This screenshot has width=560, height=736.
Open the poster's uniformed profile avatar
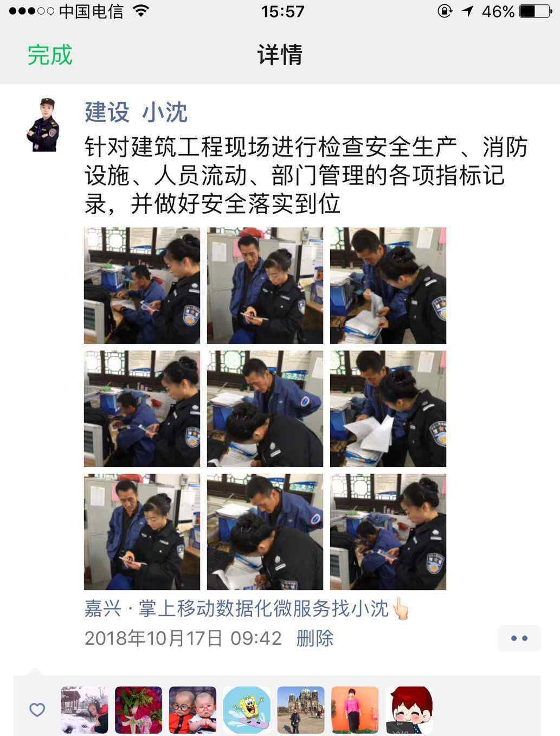tap(43, 124)
